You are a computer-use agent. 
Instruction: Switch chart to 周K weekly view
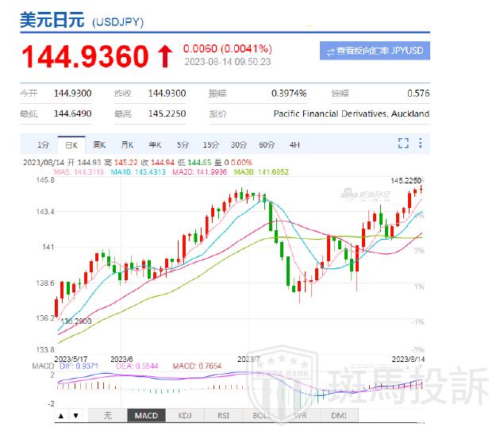(99, 144)
